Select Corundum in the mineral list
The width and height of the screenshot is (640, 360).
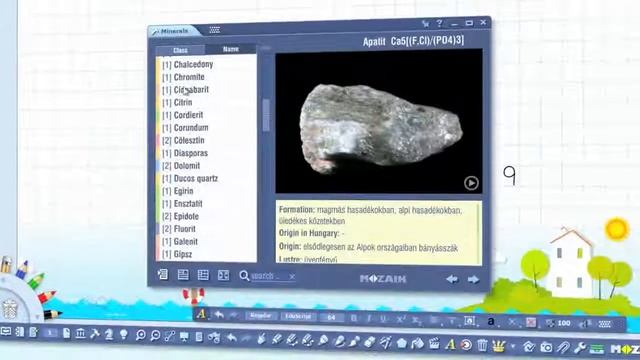pyautogui.click(x=185, y=128)
